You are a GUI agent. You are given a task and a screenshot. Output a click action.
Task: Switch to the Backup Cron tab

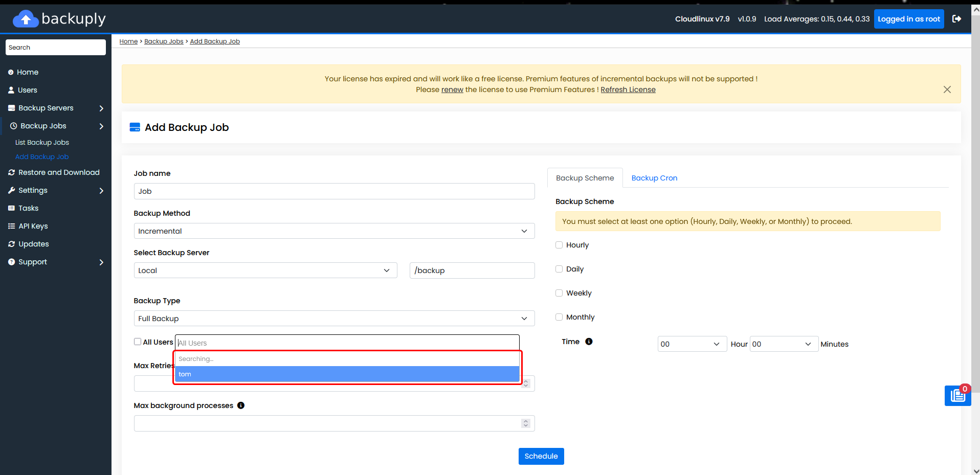coord(654,178)
